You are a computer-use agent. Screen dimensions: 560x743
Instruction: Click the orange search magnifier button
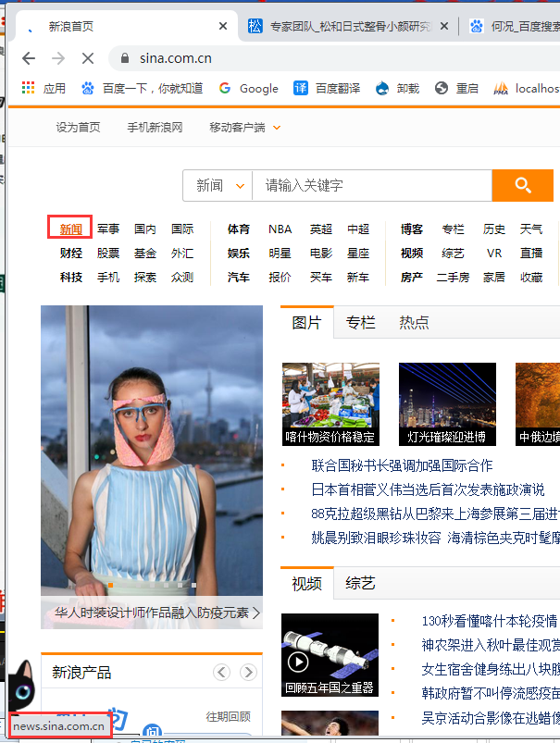point(523,185)
